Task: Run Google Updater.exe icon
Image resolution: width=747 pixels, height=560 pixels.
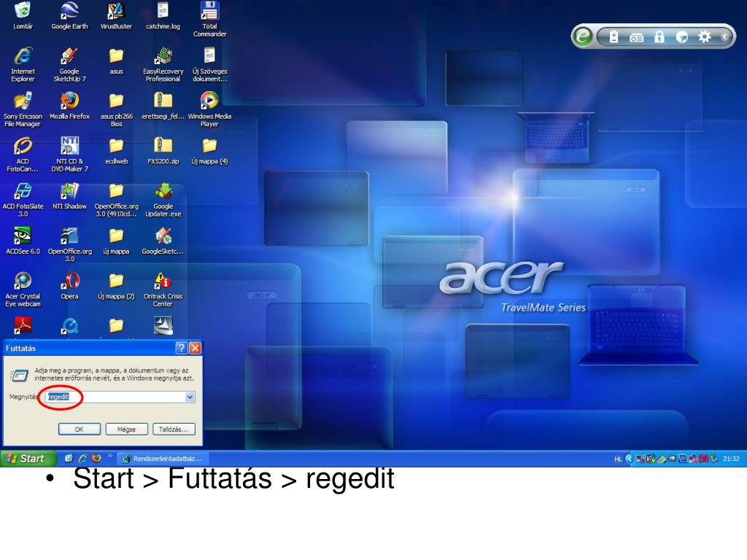Action: (x=163, y=200)
